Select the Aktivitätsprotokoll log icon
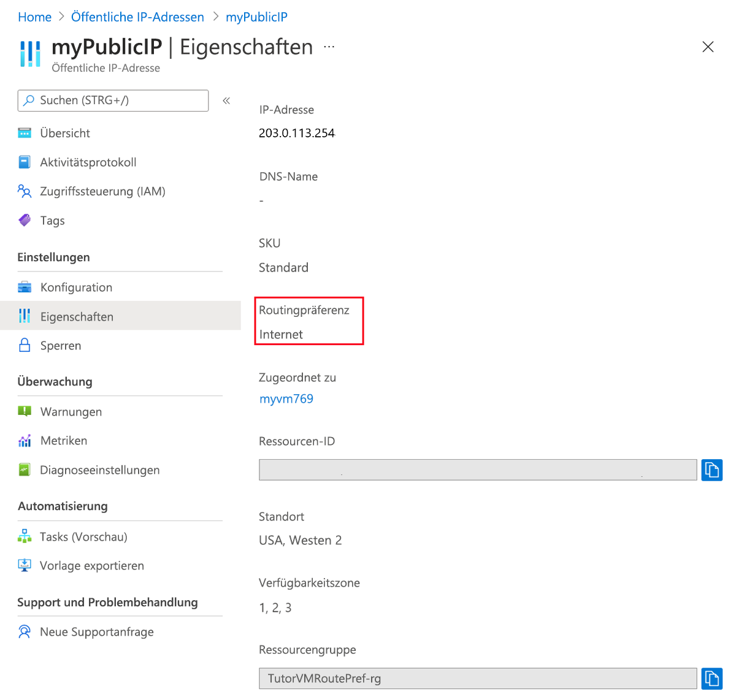The image size is (736, 700). (x=25, y=162)
